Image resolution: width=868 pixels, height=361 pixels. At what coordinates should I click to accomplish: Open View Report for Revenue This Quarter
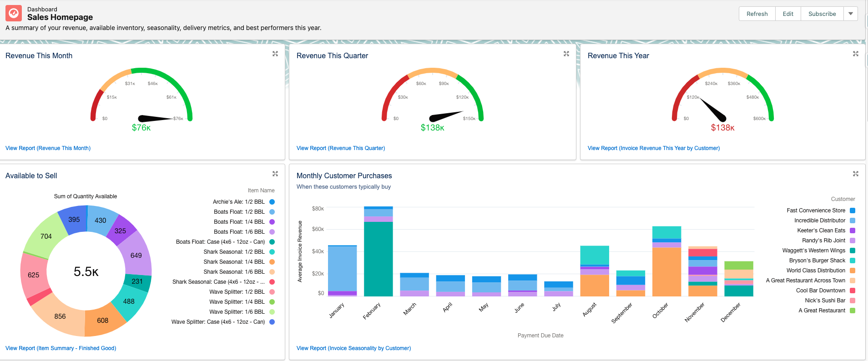(x=341, y=148)
